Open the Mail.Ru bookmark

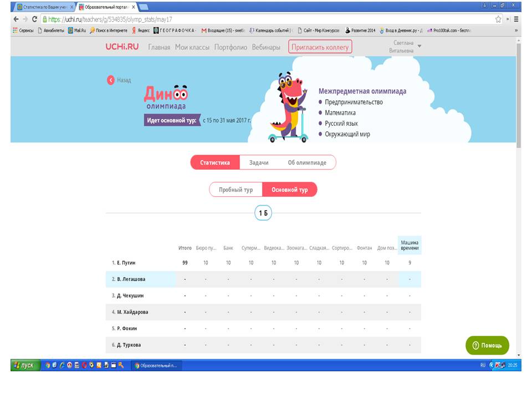click(x=77, y=30)
